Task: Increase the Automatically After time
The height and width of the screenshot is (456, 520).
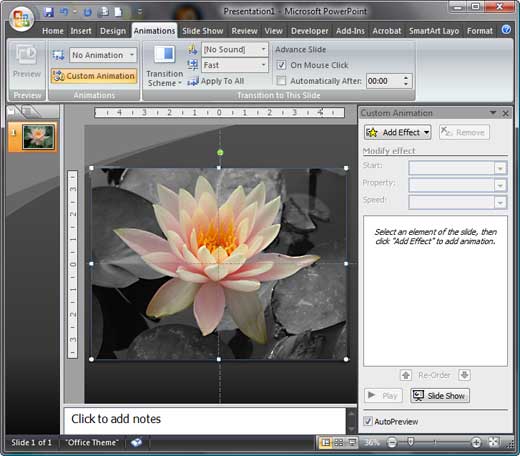Action: 406,78
